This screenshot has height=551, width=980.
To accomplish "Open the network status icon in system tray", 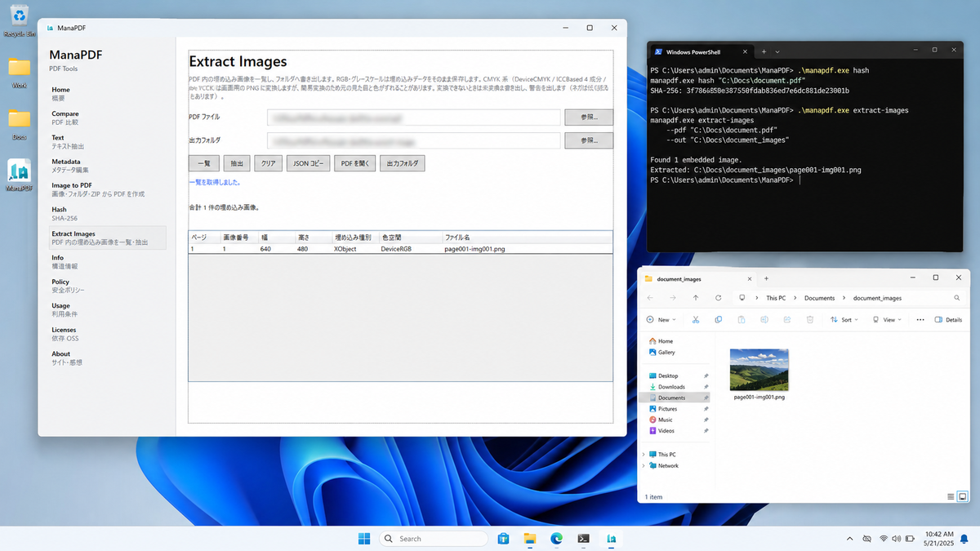I will click(x=884, y=539).
